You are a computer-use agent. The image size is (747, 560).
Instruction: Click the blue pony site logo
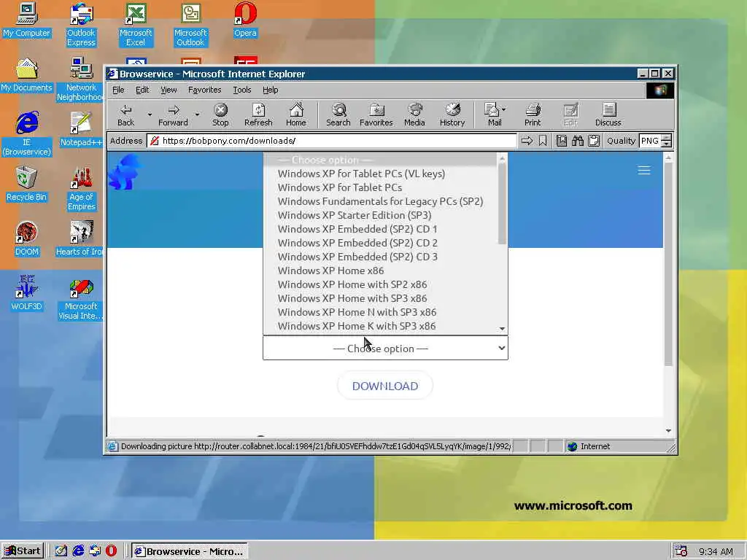124,172
